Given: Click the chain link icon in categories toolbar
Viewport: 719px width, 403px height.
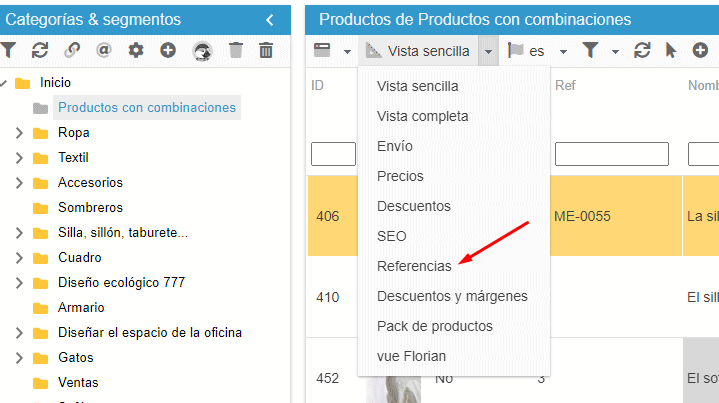Looking at the screenshot, I should click(x=72, y=50).
